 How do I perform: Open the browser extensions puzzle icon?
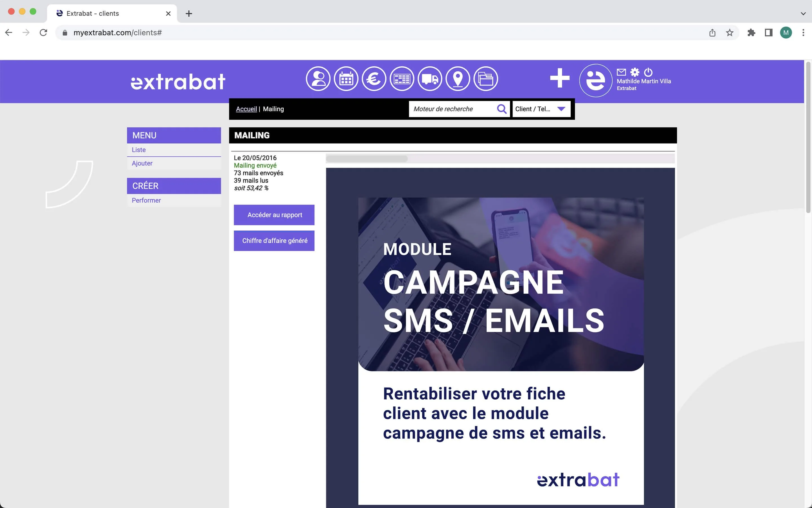751,32
